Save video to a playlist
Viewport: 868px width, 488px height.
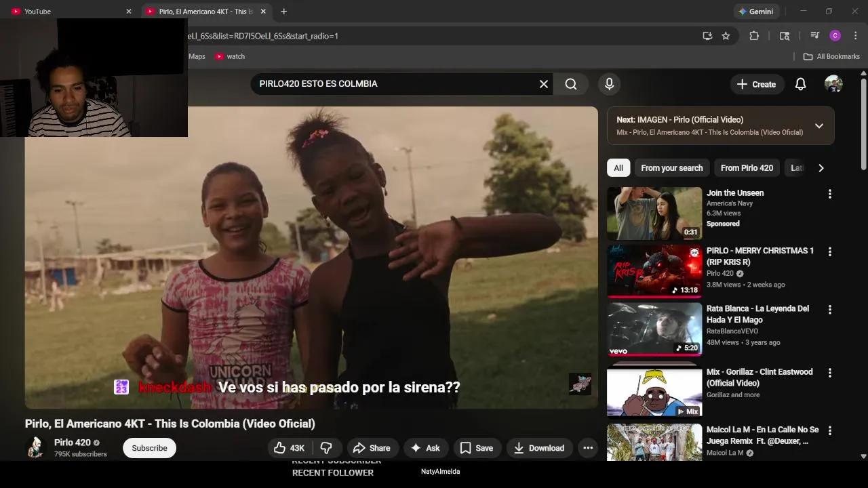[x=477, y=448]
